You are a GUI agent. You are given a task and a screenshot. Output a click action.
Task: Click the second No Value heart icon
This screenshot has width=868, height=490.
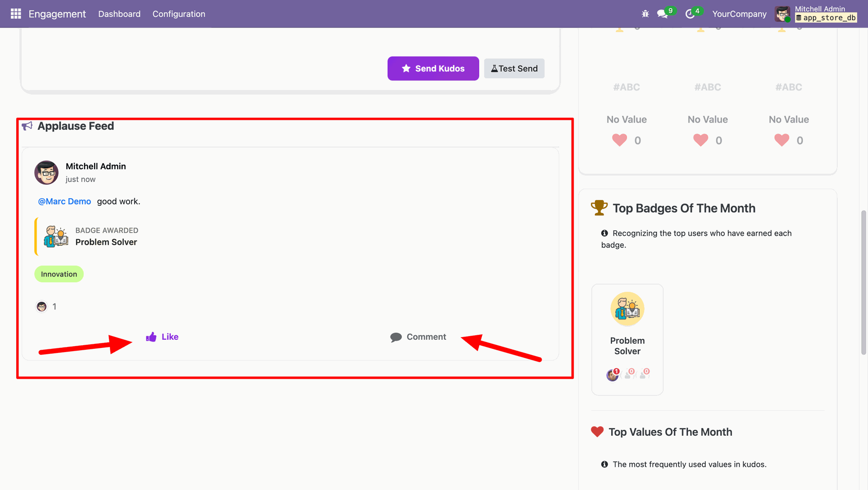coord(700,140)
